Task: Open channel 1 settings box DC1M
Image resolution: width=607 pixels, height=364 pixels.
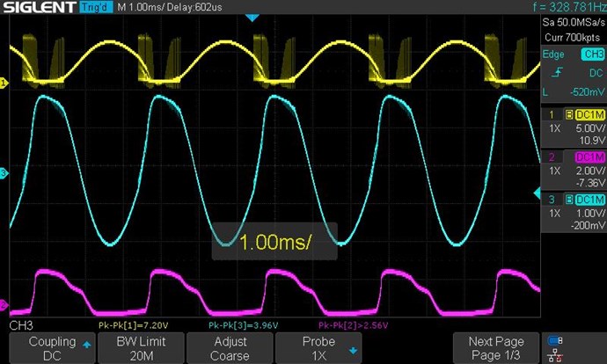Action: 590,115
